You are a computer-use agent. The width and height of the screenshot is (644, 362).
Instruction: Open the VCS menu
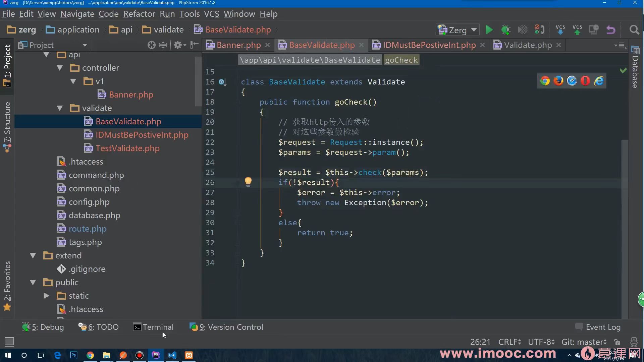pos(211,14)
